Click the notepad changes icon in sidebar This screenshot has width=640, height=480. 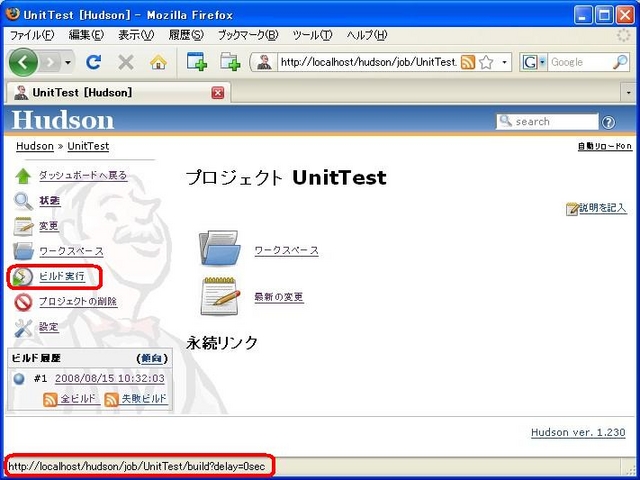point(23,227)
